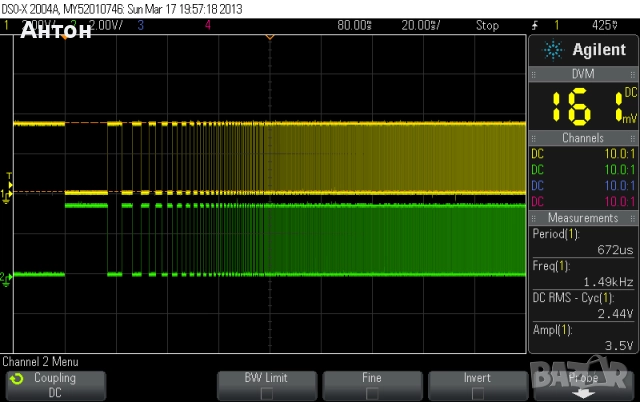
Task: Toggle the Invert checkbox
Action: coord(477,394)
